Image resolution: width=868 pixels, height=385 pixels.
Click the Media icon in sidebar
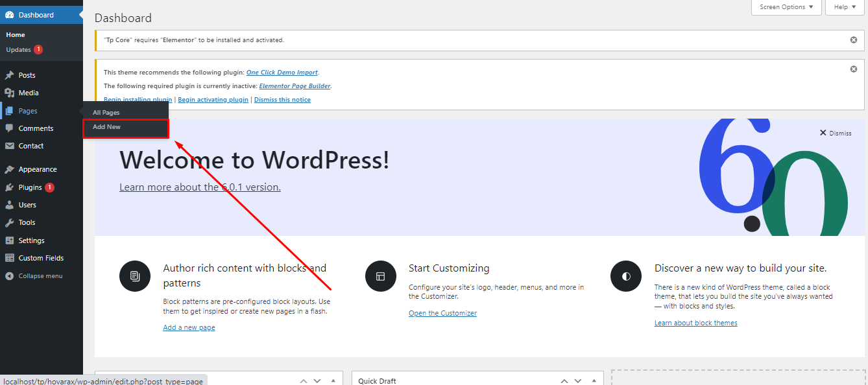point(9,93)
